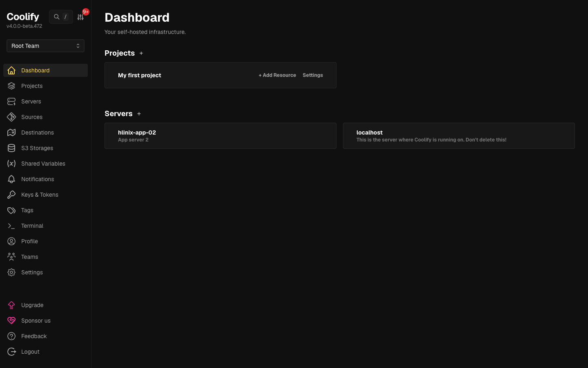Click the pink Upgrade arrow icon
The height and width of the screenshot is (368, 588).
[x=11, y=305]
